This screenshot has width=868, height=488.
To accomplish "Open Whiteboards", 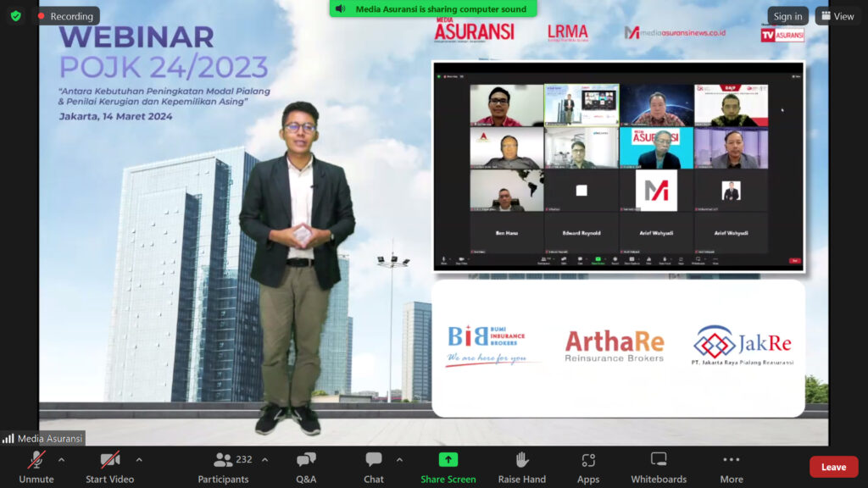I will (x=659, y=468).
